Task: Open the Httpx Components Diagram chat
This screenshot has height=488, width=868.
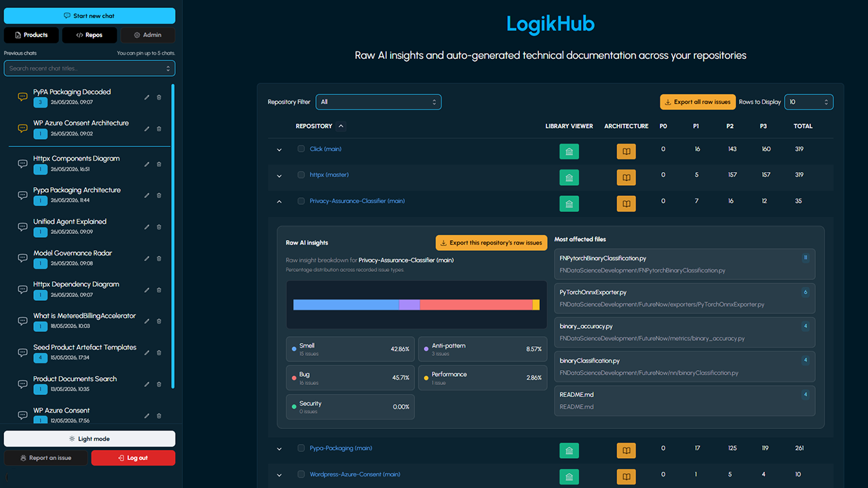Action: point(76,159)
